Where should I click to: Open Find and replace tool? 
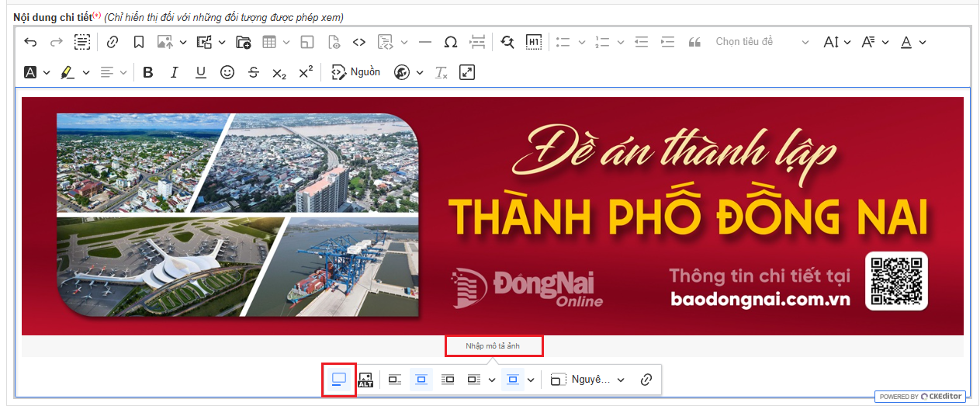[507, 42]
